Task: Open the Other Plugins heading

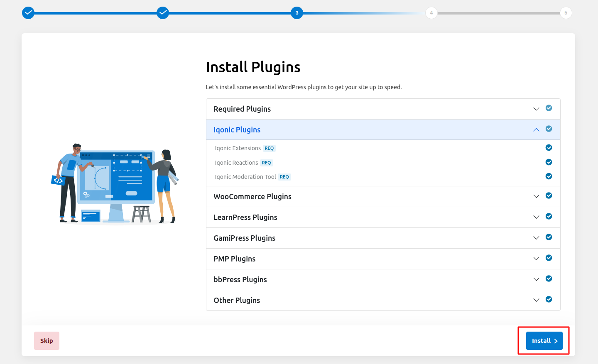Action: coord(237,300)
